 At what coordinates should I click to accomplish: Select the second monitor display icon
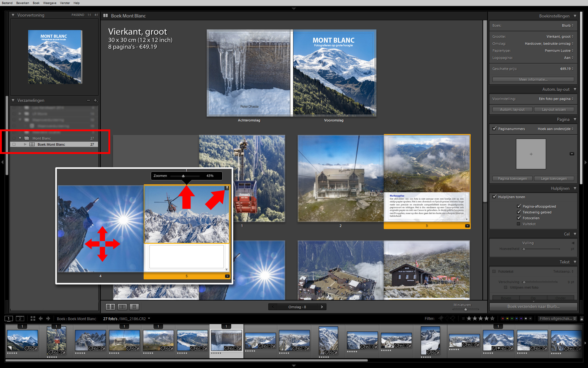tap(20, 319)
